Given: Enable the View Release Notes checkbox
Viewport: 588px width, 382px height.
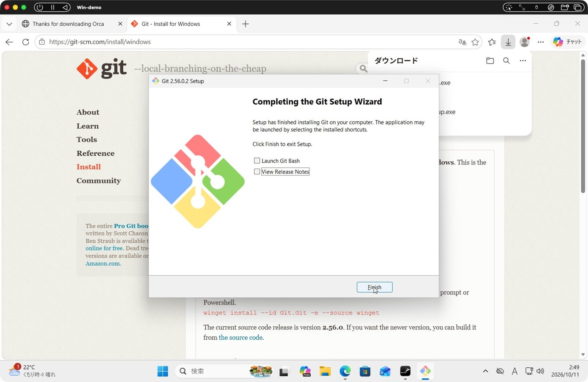Looking at the screenshot, I should (x=257, y=172).
